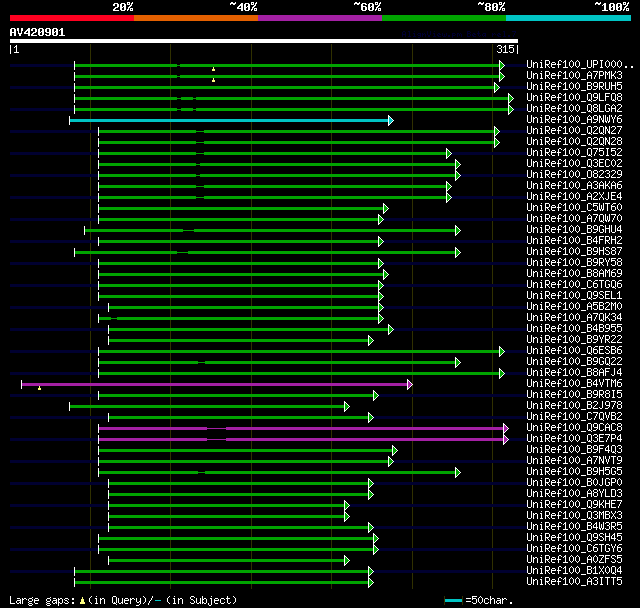Screen dimensions: 640x608
Task: Select the UniRef100_B0JGP0 label
Action: coord(574,483)
